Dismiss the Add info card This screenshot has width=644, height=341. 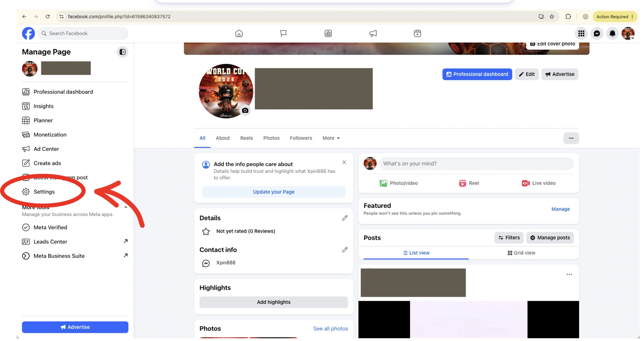(344, 162)
